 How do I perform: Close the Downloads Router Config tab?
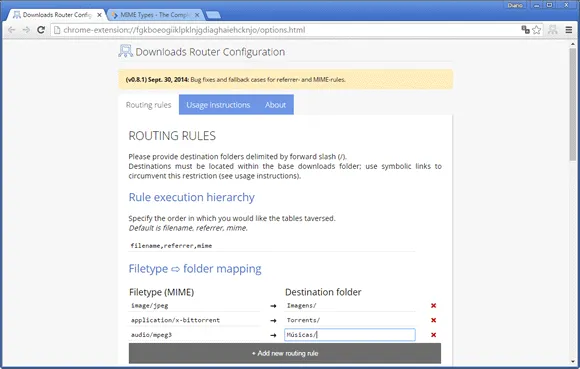(x=99, y=15)
